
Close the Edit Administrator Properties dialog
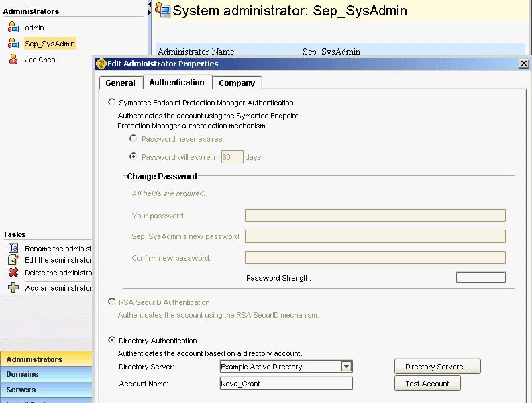524,63
